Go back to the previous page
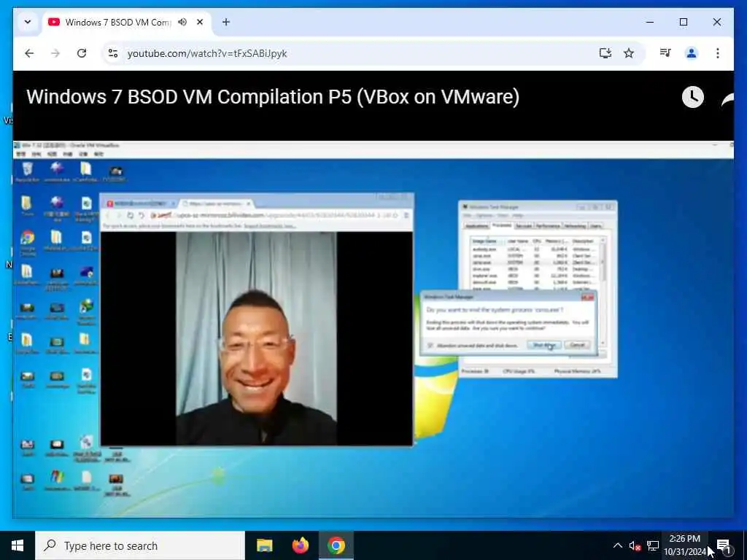Image resolution: width=747 pixels, height=560 pixels. [x=29, y=53]
